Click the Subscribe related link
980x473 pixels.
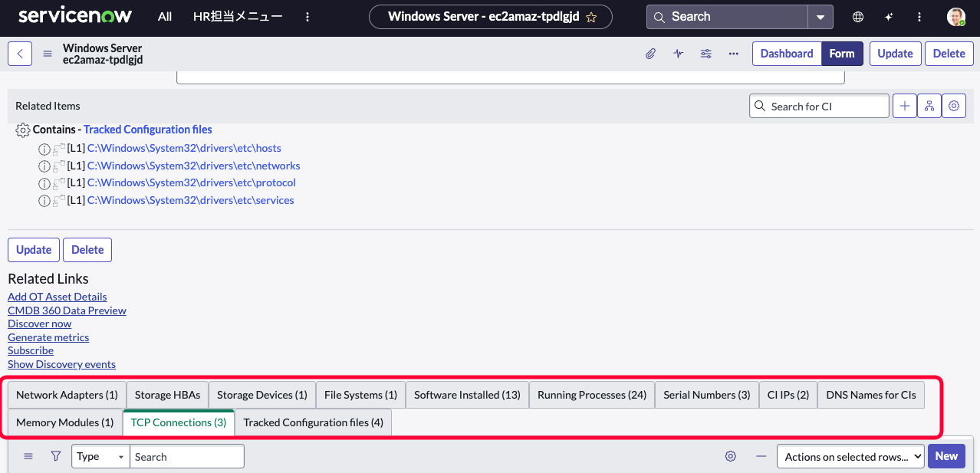pos(31,350)
